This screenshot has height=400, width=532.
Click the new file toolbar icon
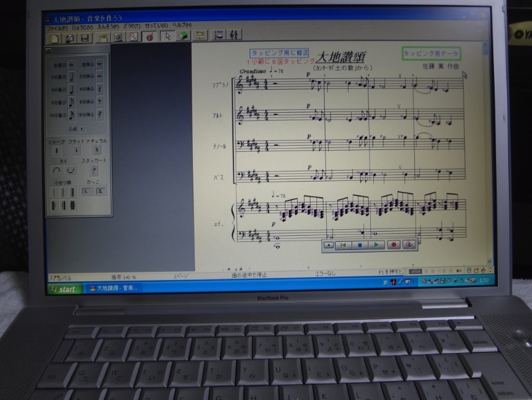coord(55,38)
